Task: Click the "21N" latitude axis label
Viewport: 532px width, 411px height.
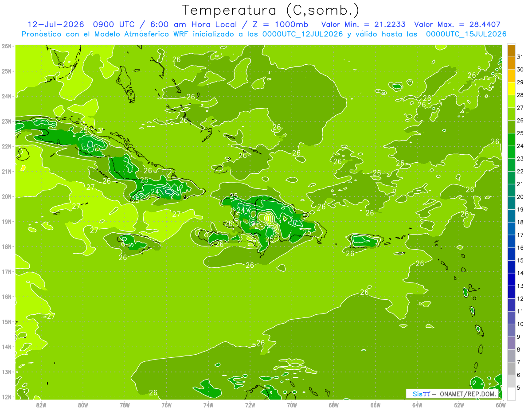Action: pos(7,171)
